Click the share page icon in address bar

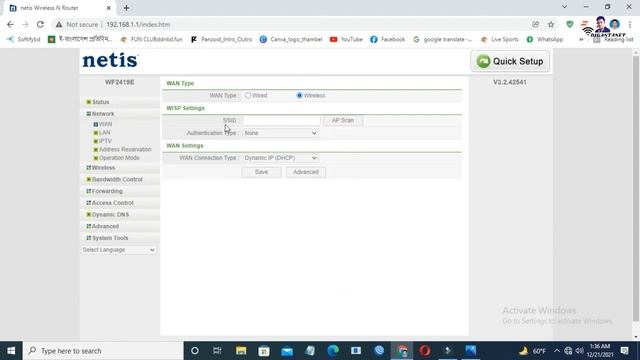[x=536, y=24]
